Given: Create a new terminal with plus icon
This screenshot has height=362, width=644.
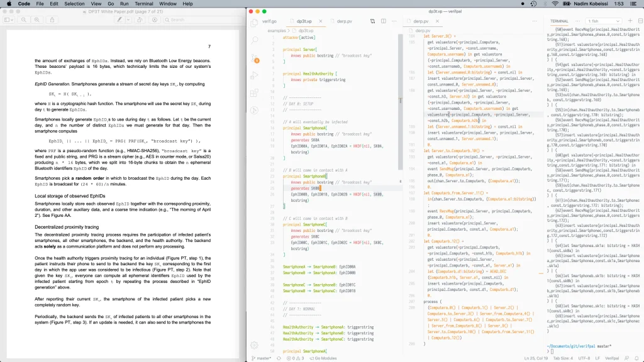Looking at the screenshot, I should tap(630, 21).
